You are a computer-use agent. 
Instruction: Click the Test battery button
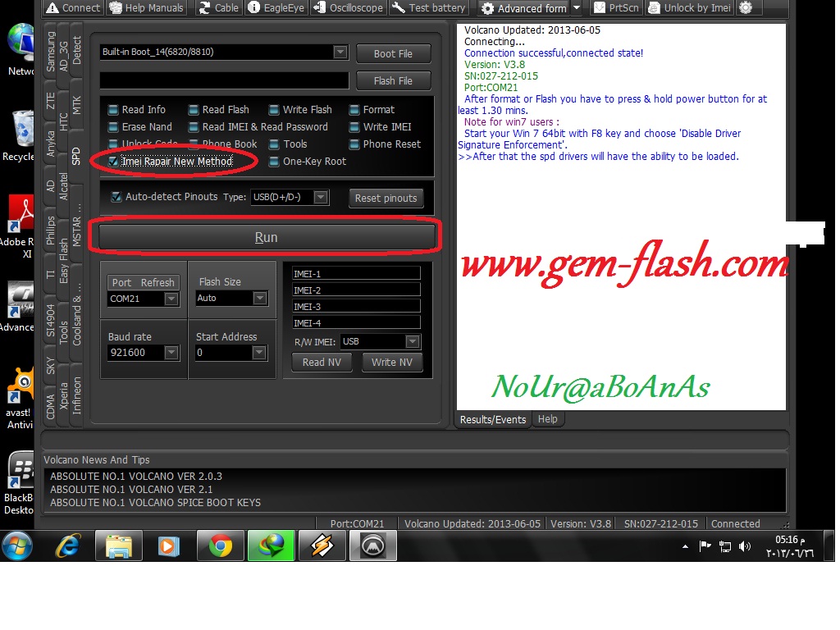(428, 7)
